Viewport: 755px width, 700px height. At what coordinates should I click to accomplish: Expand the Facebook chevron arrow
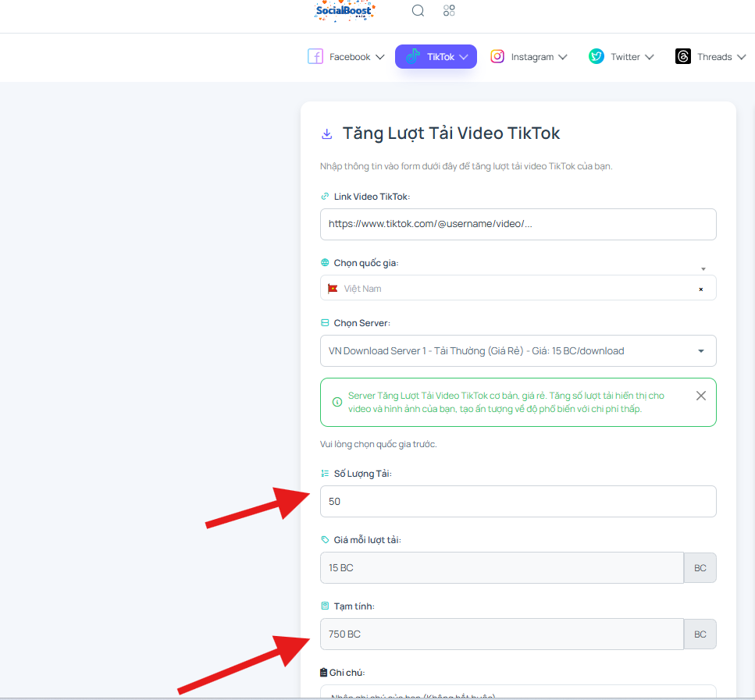point(380,57)
